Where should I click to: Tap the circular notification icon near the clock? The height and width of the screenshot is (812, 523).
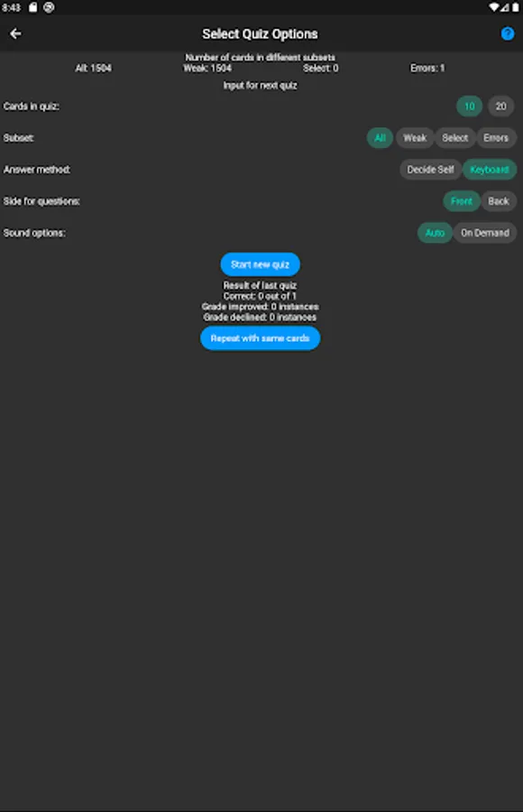pos(49,7)
